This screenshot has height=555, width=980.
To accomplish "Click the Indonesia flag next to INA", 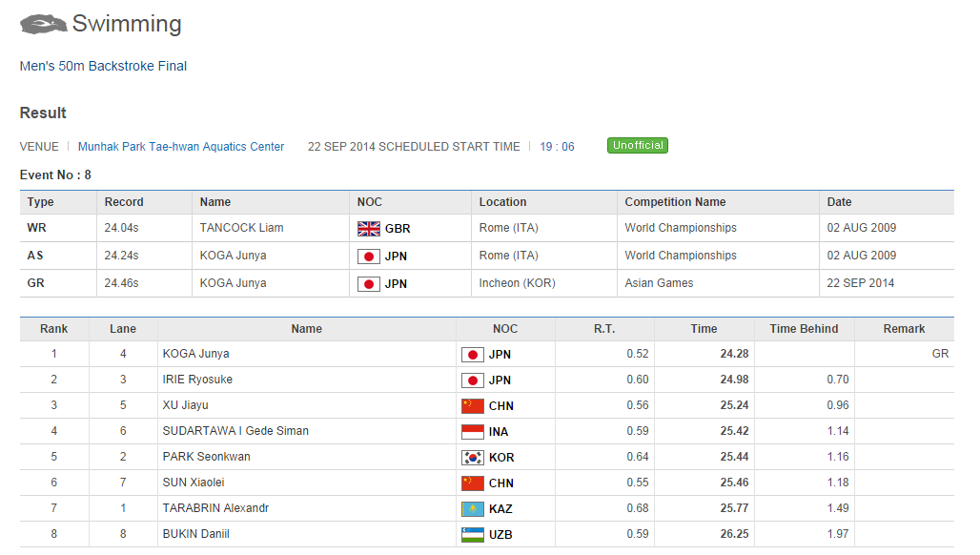I will click(472, 432).
